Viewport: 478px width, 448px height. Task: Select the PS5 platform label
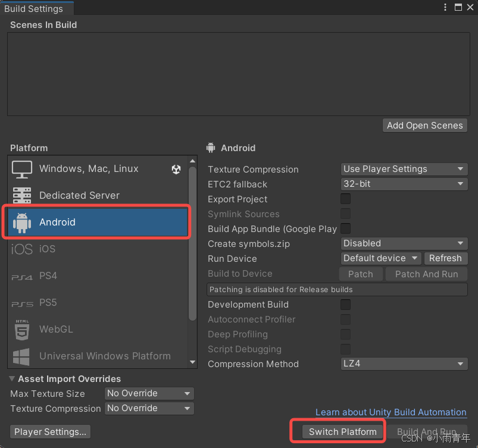48,303
